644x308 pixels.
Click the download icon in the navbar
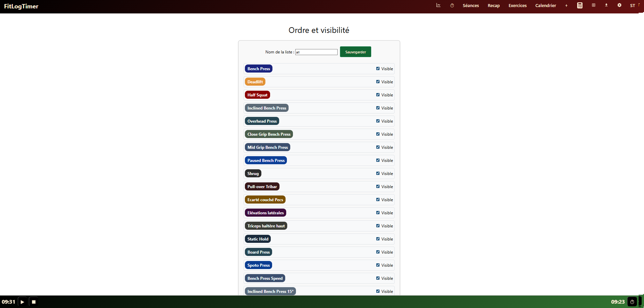pos(606,5)
